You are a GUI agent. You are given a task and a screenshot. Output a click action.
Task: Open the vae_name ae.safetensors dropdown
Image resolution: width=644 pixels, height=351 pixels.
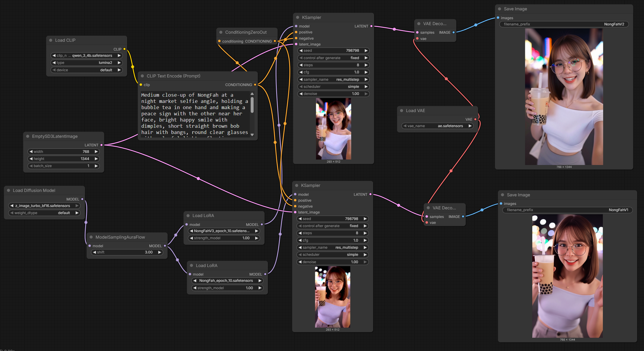click(438, 126)
